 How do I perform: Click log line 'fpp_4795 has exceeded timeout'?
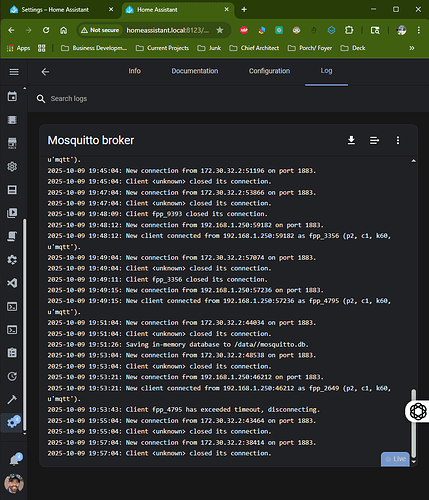click(x=183, y=409)
